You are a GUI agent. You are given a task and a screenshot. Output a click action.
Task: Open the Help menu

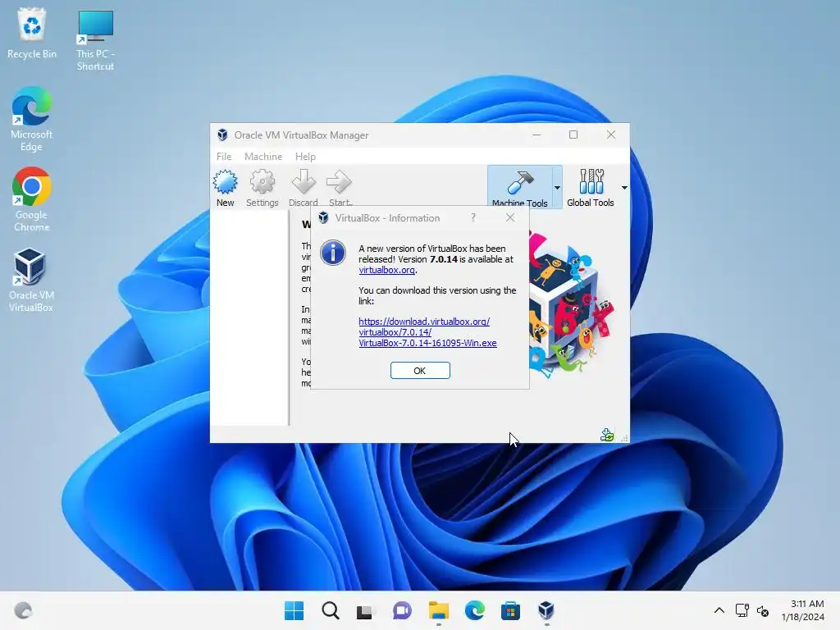305,157
